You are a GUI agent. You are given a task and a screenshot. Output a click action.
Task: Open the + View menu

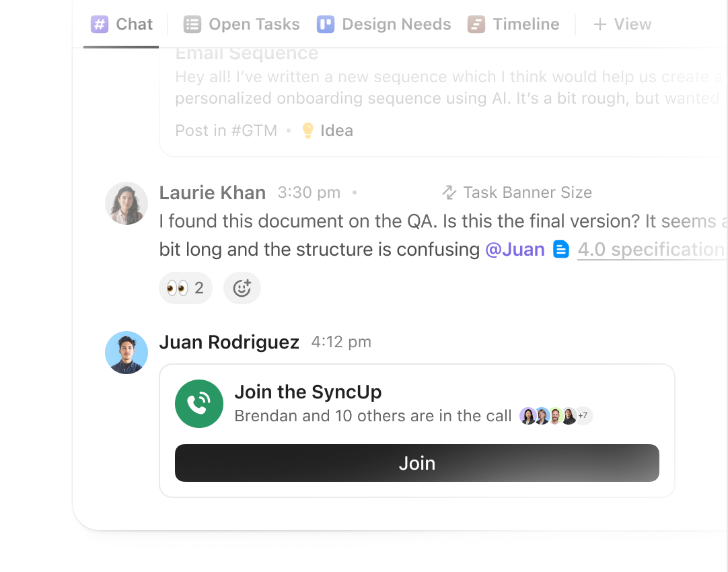click(x=622, y=24)
